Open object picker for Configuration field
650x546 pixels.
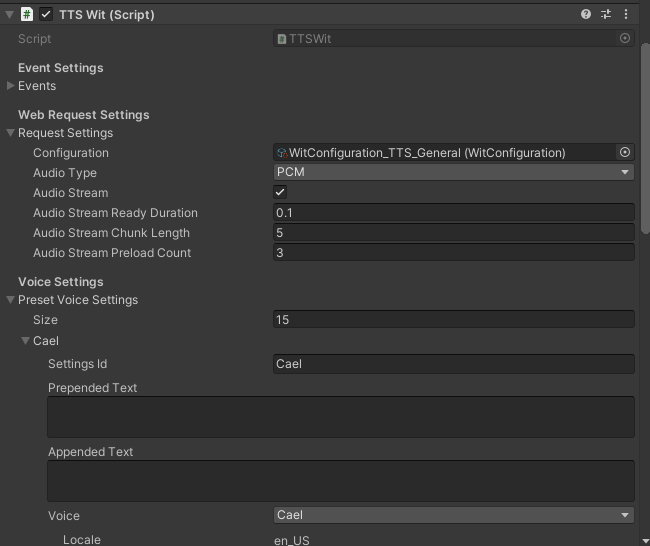[x=625, y=153]
